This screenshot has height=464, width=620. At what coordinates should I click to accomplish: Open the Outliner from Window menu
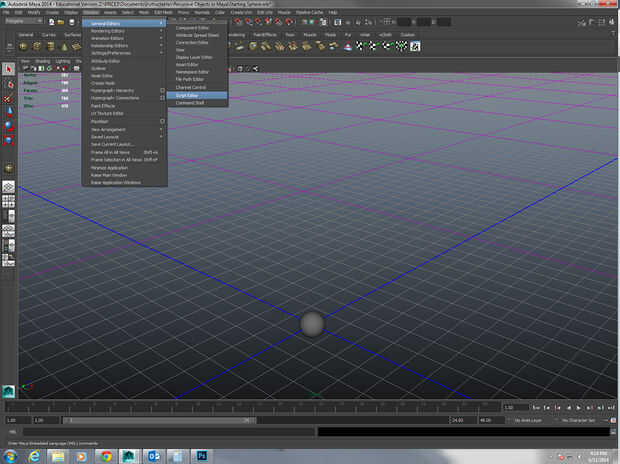[98, 68]
